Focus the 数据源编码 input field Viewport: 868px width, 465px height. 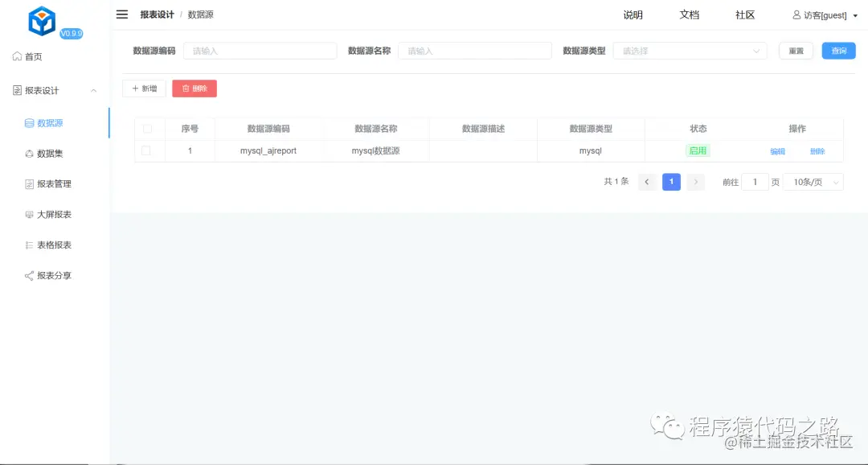pos(260,51)
